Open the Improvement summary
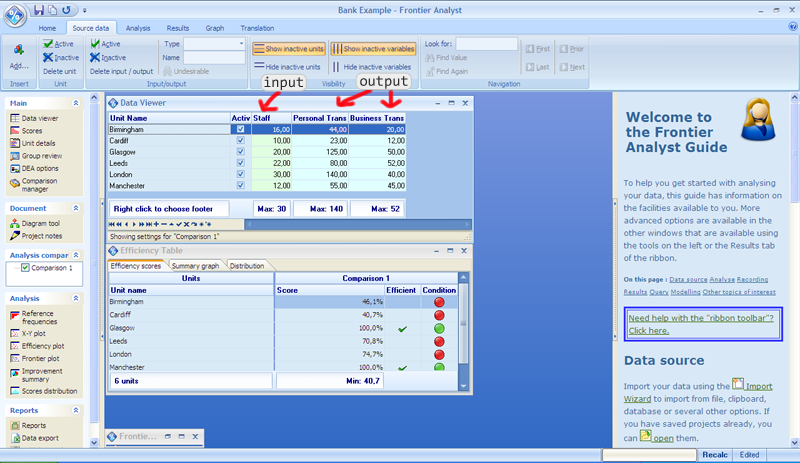This screenshot has height=463, width=800. coord(36,375)
